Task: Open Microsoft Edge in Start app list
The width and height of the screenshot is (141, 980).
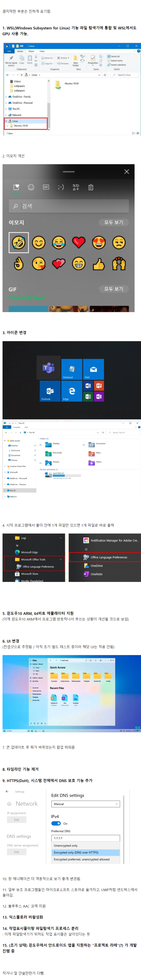Action: [x=29, y=552]
